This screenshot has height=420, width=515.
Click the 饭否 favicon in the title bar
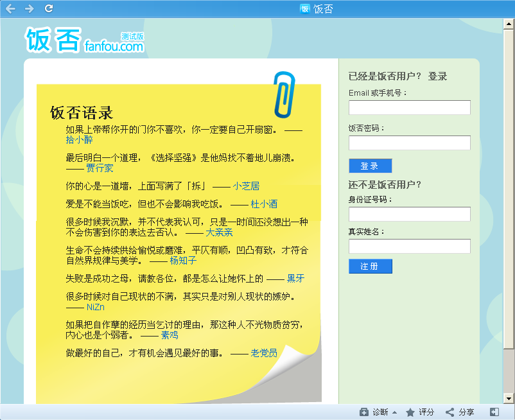tap(305, 8)
